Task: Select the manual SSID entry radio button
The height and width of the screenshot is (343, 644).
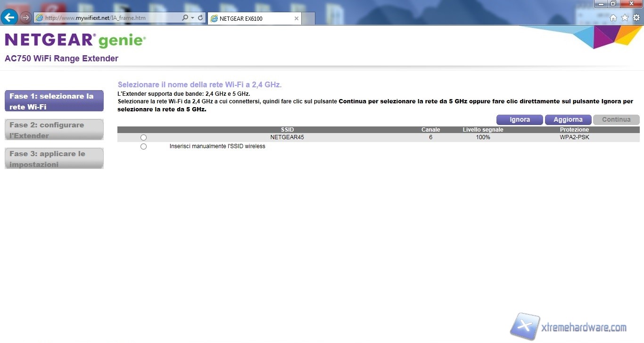Action: (x=143, y=146)
